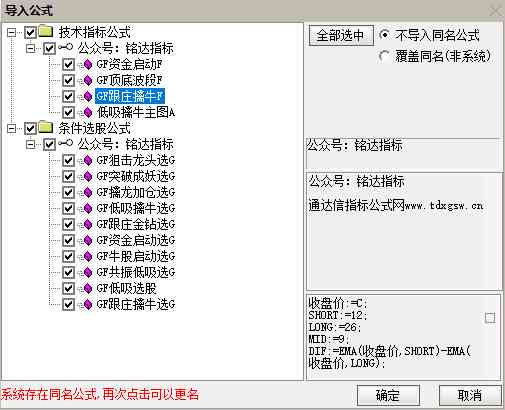The height and width of the screenshot is (410, 505).
Task: Click the key icon beside 公众号：铭达指标 under 条件选股公式
Action: 65,144
